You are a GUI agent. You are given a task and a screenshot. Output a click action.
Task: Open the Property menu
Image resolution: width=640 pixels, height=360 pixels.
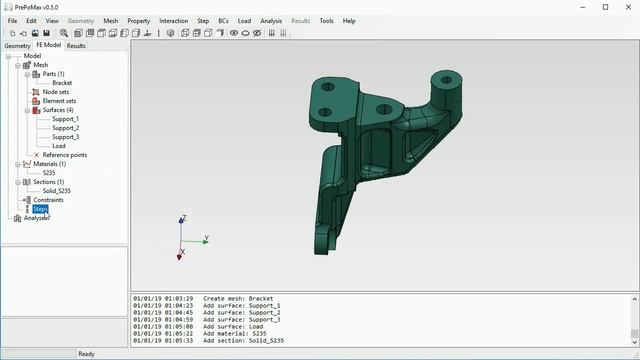[138, 21]
